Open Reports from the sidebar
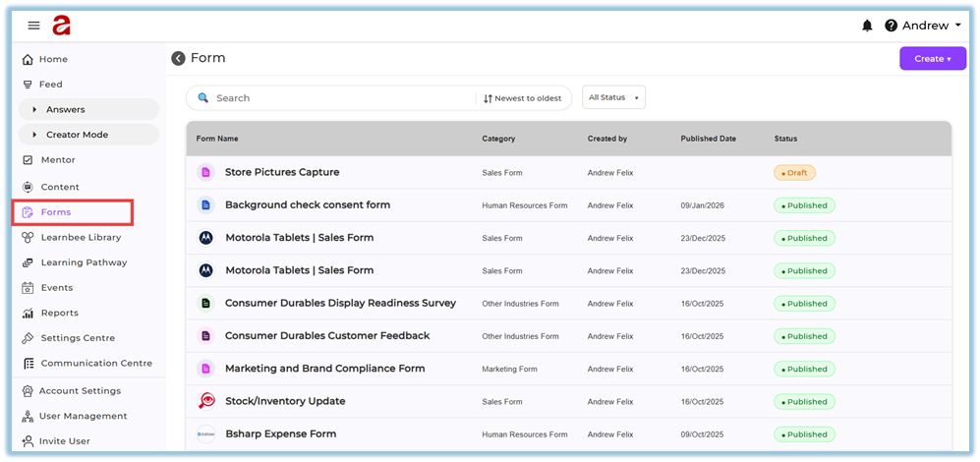Screen dimensions: 980x462 click(x=59, y=313)
